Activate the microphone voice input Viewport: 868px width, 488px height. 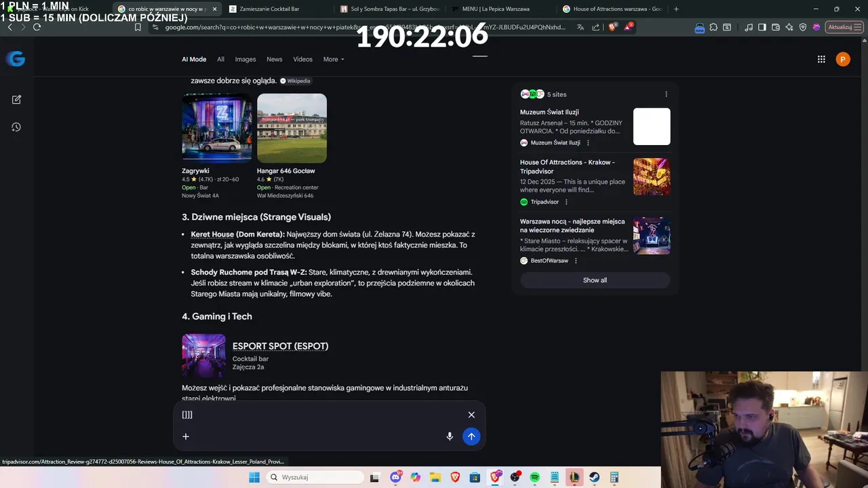click(x=450, y=436)
